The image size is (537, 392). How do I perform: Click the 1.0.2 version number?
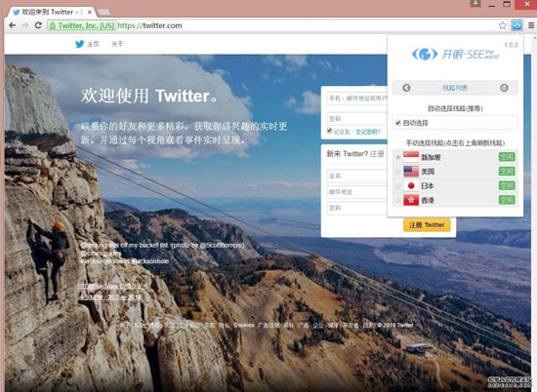[511, 45]
